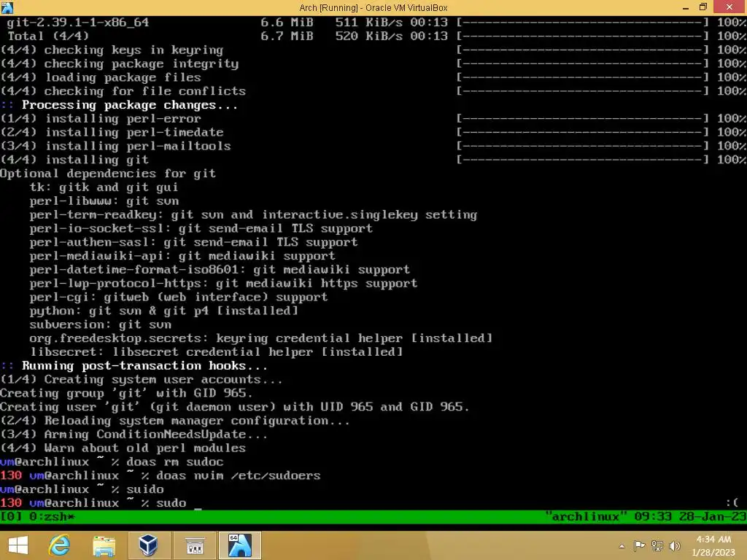The height and width of the screenshot is (560, 747).
Task: Click 'perl-authen-sasl: git send-email TLS support' line
Action: pyautogui.click(x=193, y=242)
